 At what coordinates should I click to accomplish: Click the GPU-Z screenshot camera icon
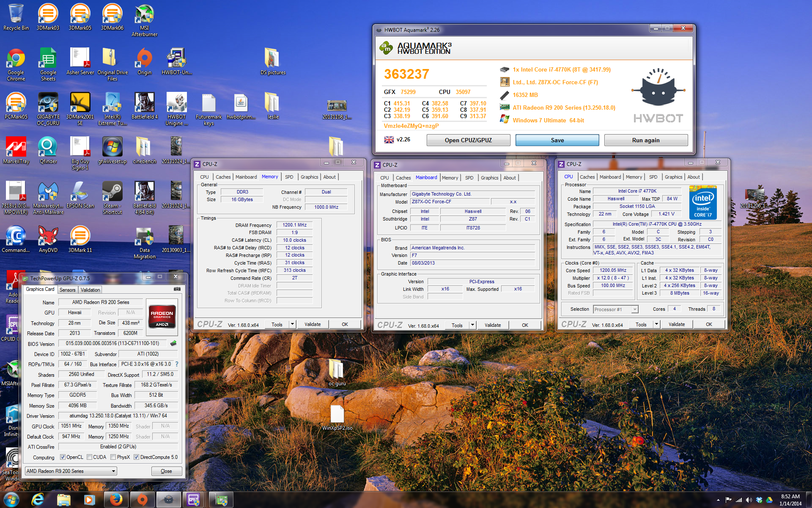tap(177, 289)
